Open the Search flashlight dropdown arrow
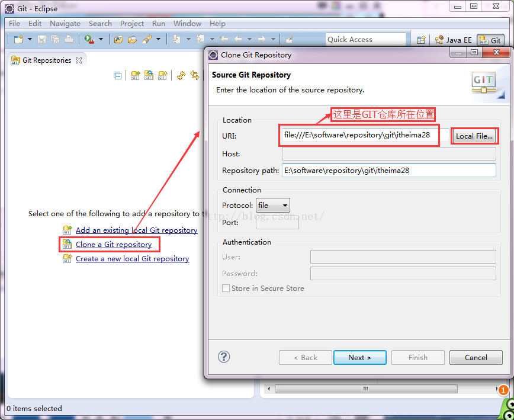The image size is (514, 420). pos(158,39)
